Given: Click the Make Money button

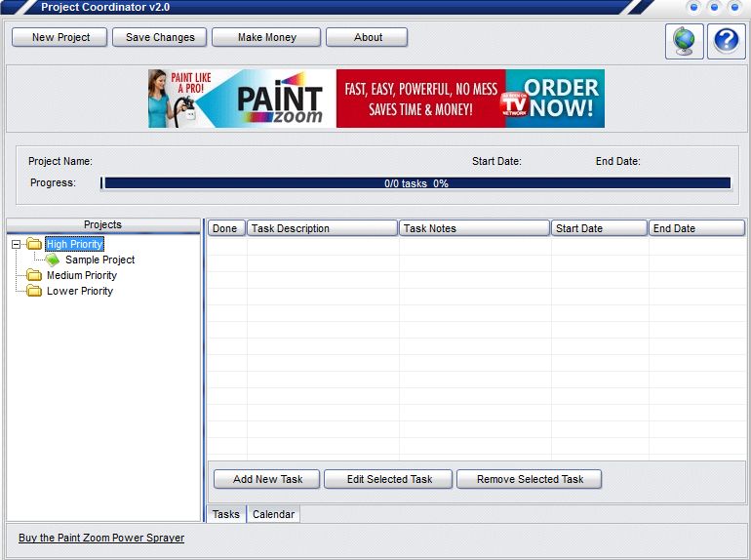Looking at the screenshot, I should coord(266,37).
